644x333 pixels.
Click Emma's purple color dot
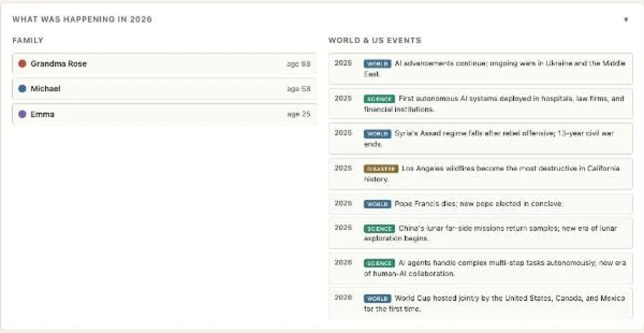[22, 115]
